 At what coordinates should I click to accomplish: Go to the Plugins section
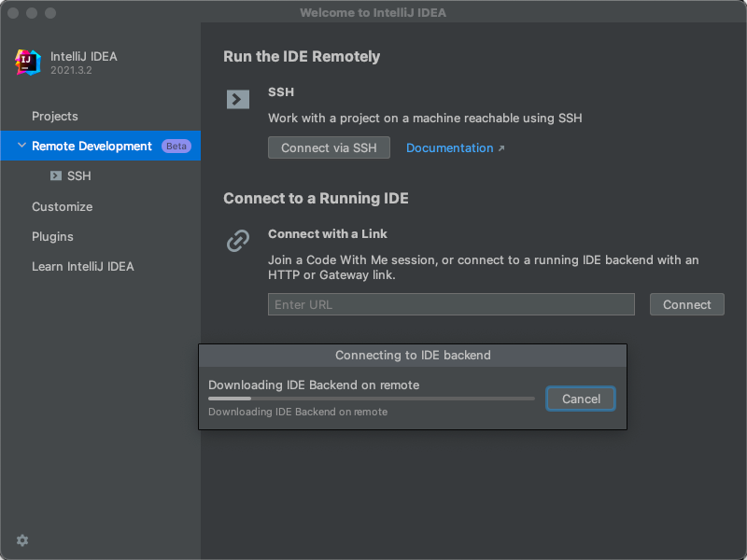pos(52,236)
